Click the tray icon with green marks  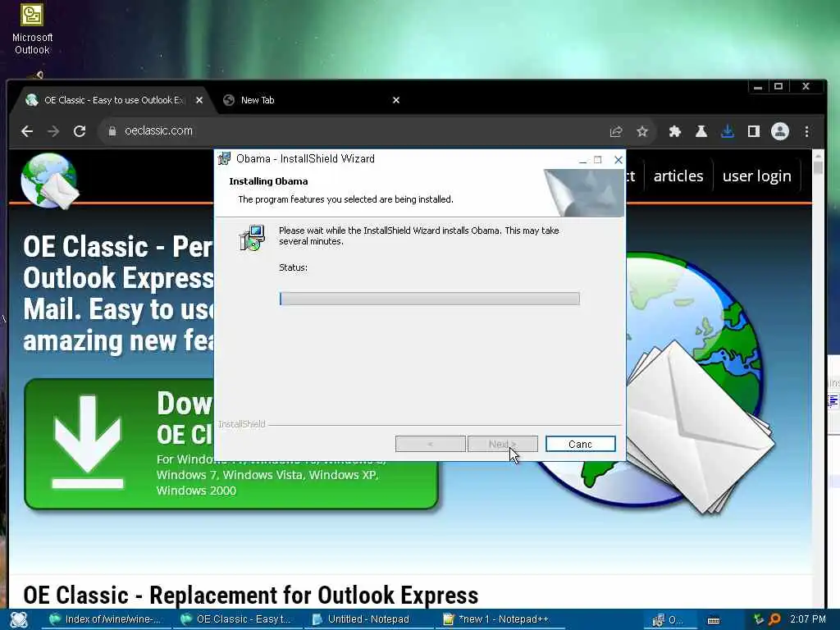pyautogui.click(x=759, y=619)
